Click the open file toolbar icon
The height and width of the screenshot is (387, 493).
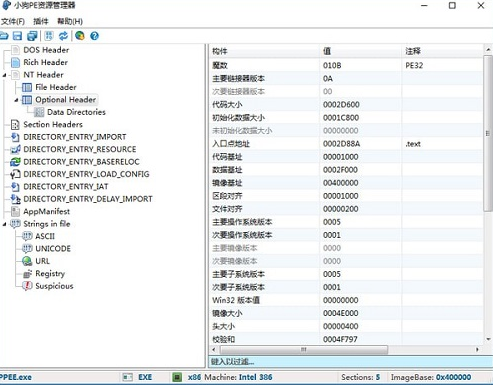3,36
